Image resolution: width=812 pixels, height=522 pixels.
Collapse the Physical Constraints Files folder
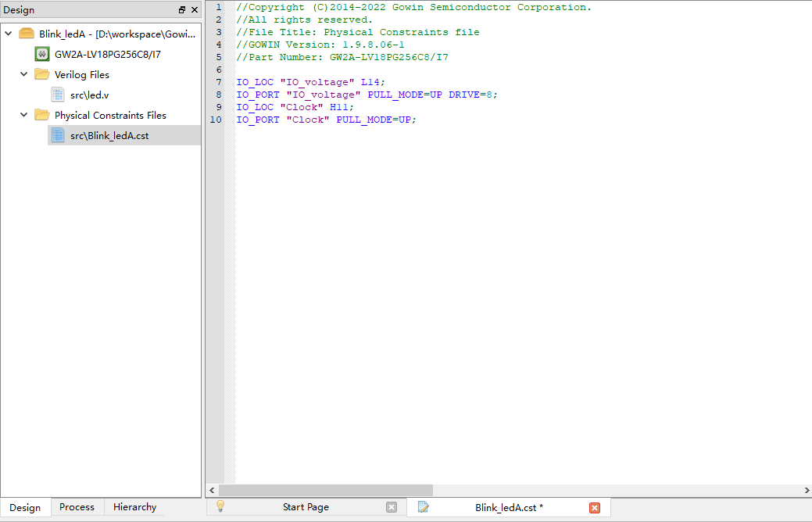point(23,115)
